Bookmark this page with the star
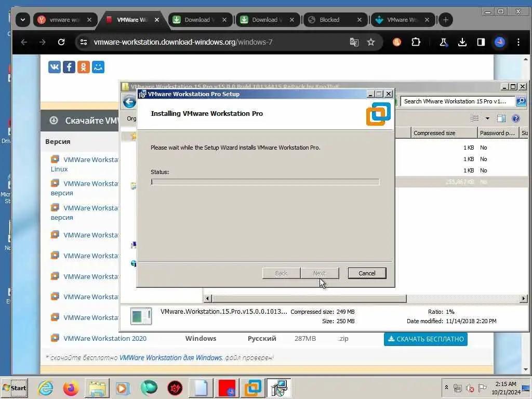The image size is (532, 399). click(x=371, y=42)
